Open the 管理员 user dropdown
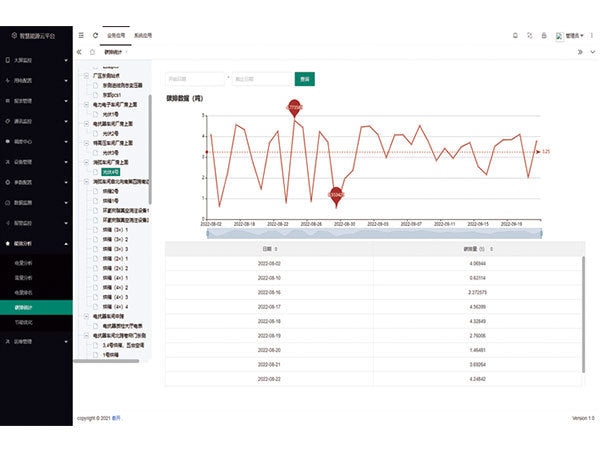This screenshot has width=600, height=450. coord(572,35)
